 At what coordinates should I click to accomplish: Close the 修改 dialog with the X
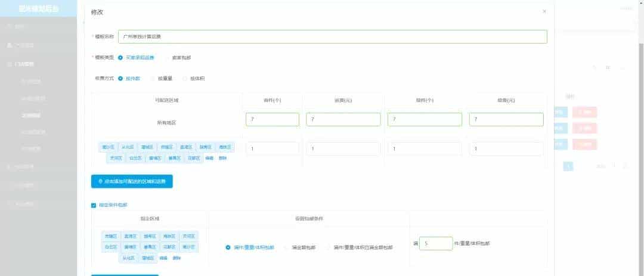(544, 11)
